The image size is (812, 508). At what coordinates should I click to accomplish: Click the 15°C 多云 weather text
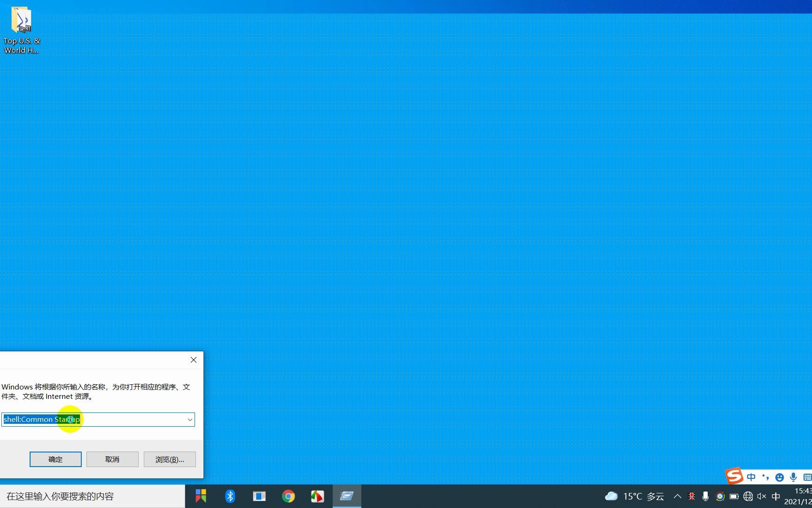coord(643,496)
